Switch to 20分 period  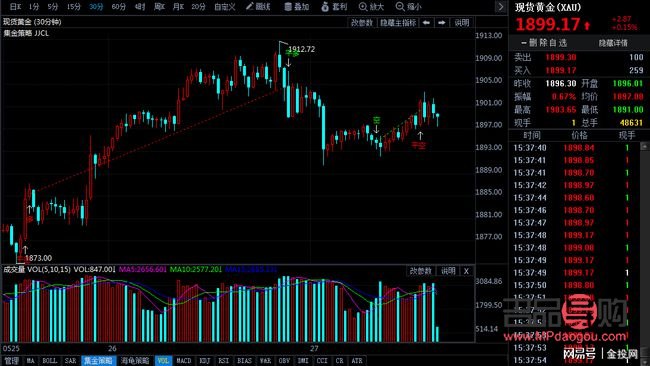pyautogui.click(x=199, y=7)
